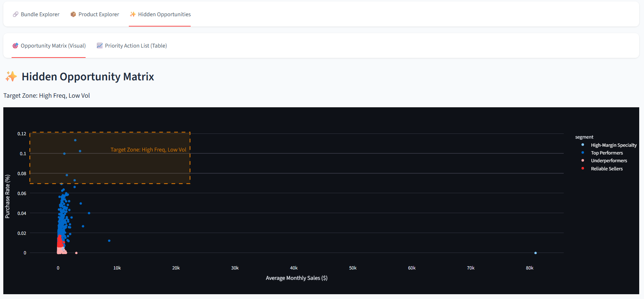Click the orange Target Zone annotation in chart
Image resolution: width=644 pixels, height=299 pixels.
pyautogui.click(x=148, y=150)
